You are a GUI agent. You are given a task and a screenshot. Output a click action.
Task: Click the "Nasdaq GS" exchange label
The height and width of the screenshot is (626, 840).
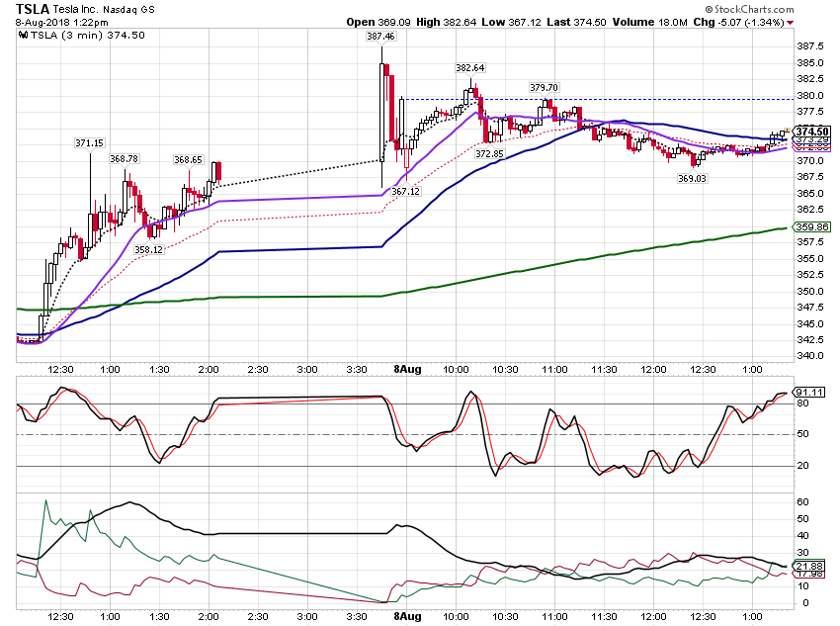tap(128, 10)
